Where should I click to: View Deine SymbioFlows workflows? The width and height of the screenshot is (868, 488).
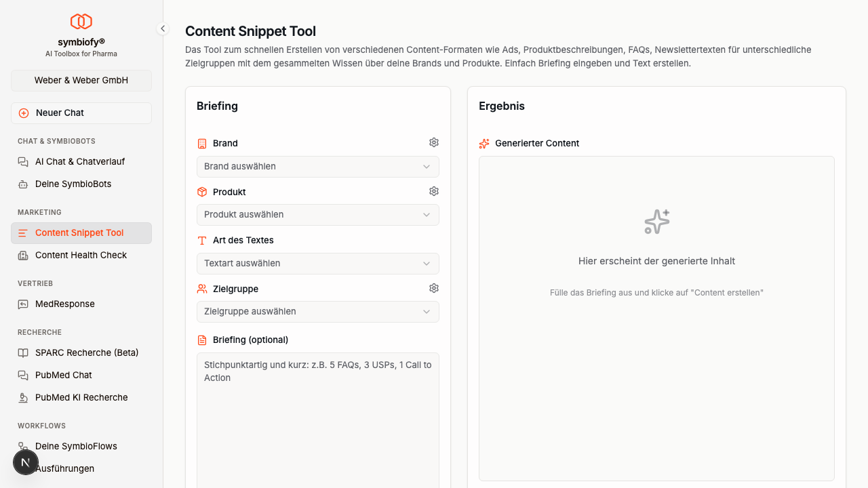75,446
